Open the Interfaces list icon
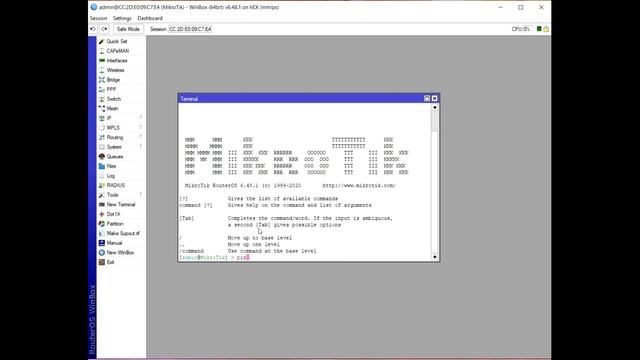 102,60
